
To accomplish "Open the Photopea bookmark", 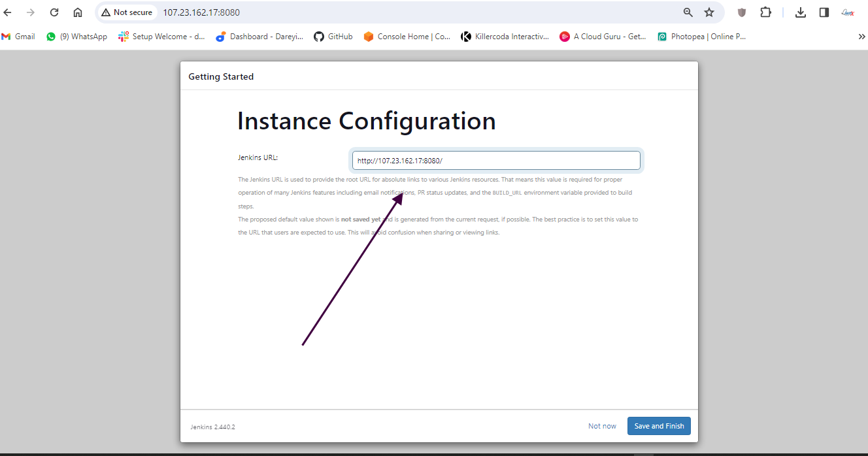I will [x=702, y=37].
